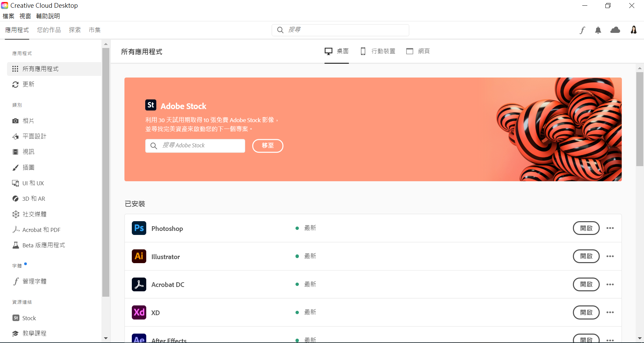Image resolution: width=644 pixels, height=343 pixels.
Task: Click the fonts icon in top bar
Action: 583,30
